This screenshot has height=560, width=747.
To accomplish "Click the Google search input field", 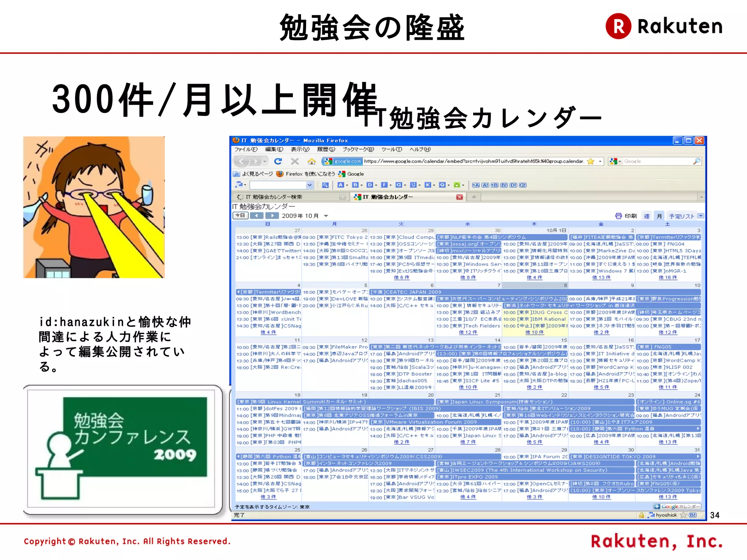I will (657, 161).
